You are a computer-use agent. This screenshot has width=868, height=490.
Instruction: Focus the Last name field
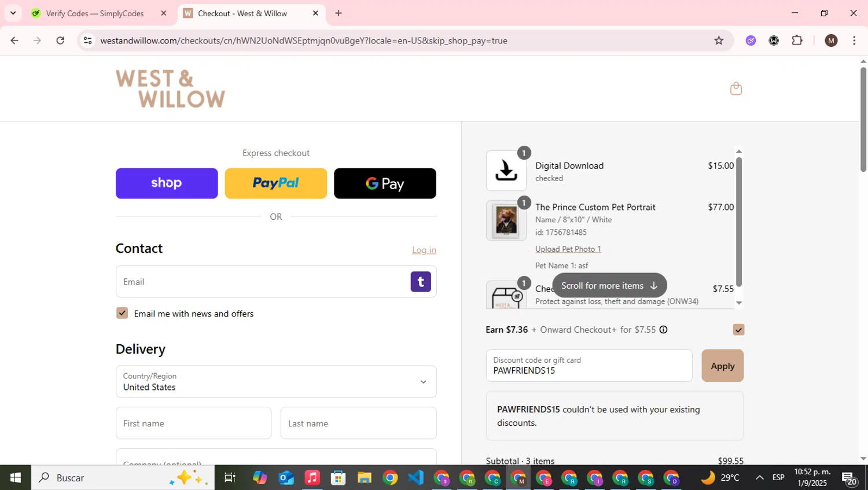coord(359,423)
